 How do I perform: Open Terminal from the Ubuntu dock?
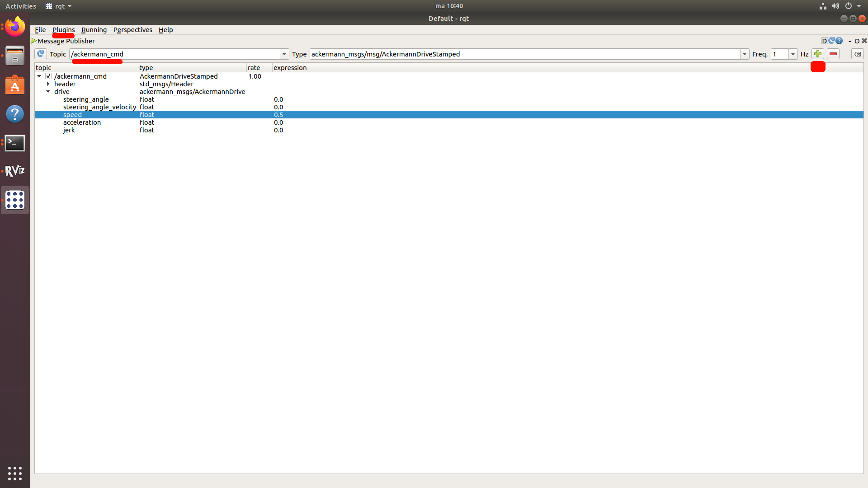[x=15, y=143]
